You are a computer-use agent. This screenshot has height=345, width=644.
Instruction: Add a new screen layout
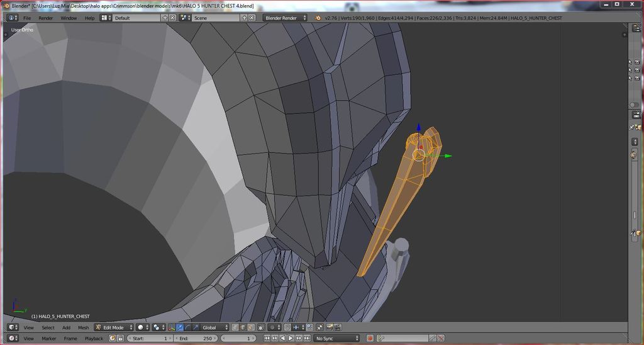coord(165,18)
